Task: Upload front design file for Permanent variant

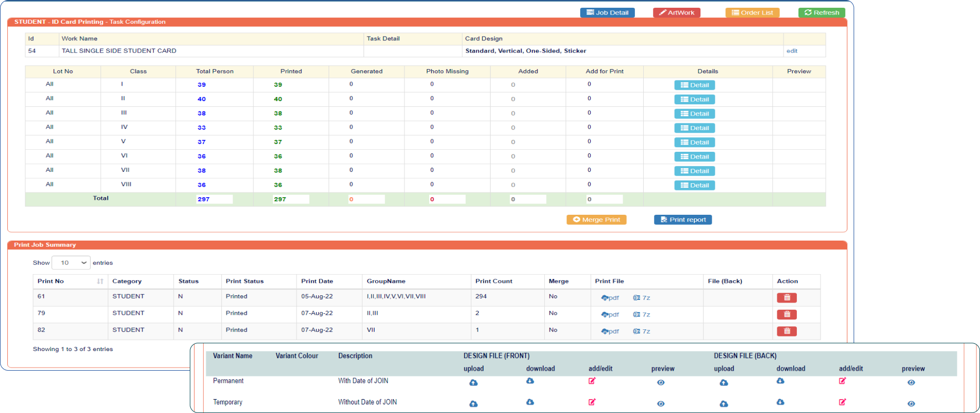Action: (473, 383)
